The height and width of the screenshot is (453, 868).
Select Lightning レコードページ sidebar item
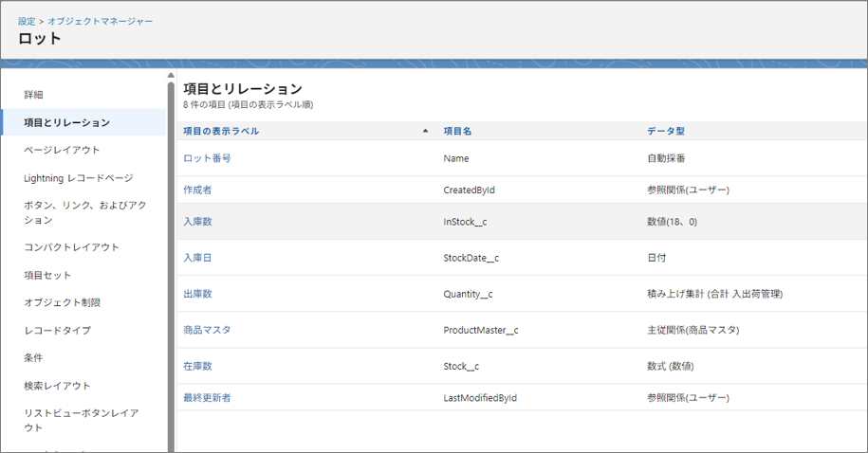tap(78, 177)
